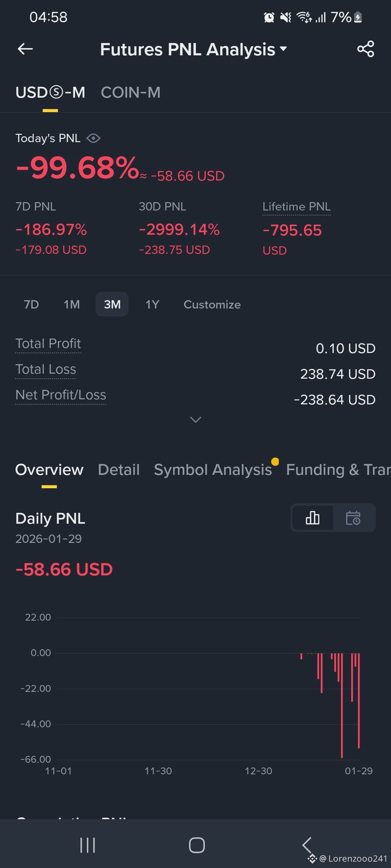The width and height of the screenshot is (391, 868).
Task: Tap the back arrow in the header
Action: pyautogui.click(x=25, y=49)
